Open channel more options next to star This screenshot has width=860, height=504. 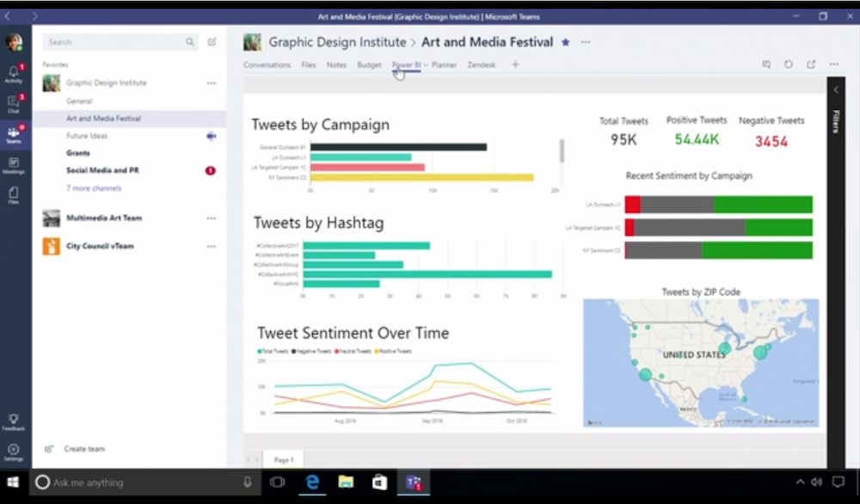pyautogui.click(x=586, y=42)
